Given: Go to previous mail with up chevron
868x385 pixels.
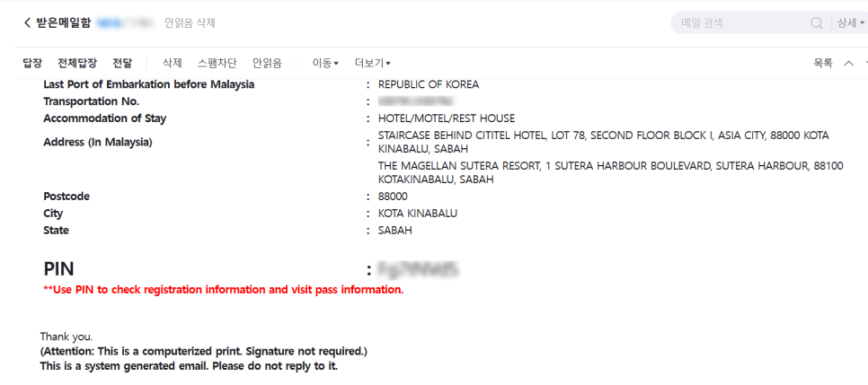Looking at the screenshot, I should point(848,63).
